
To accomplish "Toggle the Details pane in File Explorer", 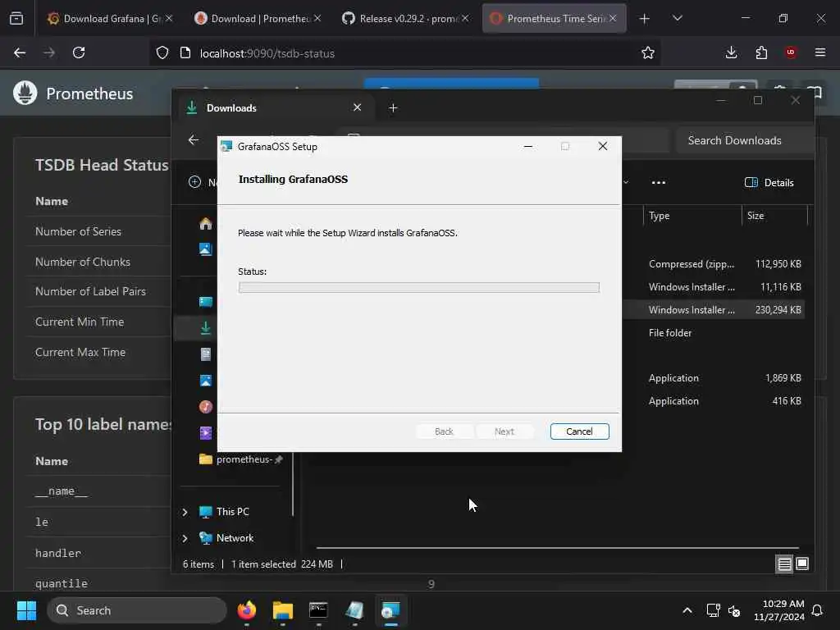I will click(769, 183).
